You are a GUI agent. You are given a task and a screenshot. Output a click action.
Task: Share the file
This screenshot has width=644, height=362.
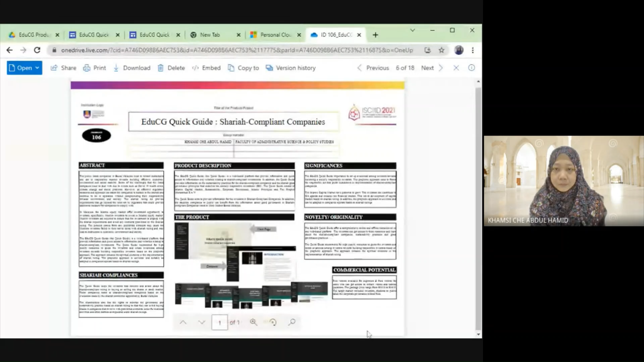point(63,68)
